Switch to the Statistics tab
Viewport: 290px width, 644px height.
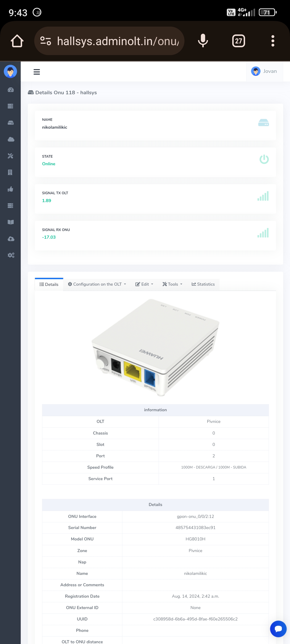(203, 284)
